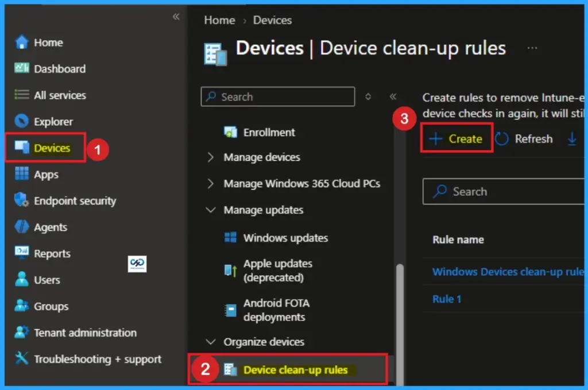
Task: Click the Refresh circular arrow icon
Action: pyautogui.click(x=502, y=139)
